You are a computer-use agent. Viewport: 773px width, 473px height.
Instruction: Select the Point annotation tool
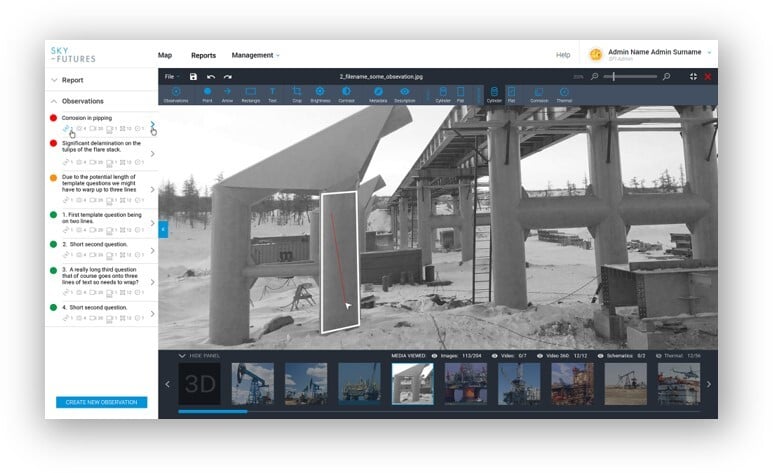pyautogui.click(x=207, y=93)
